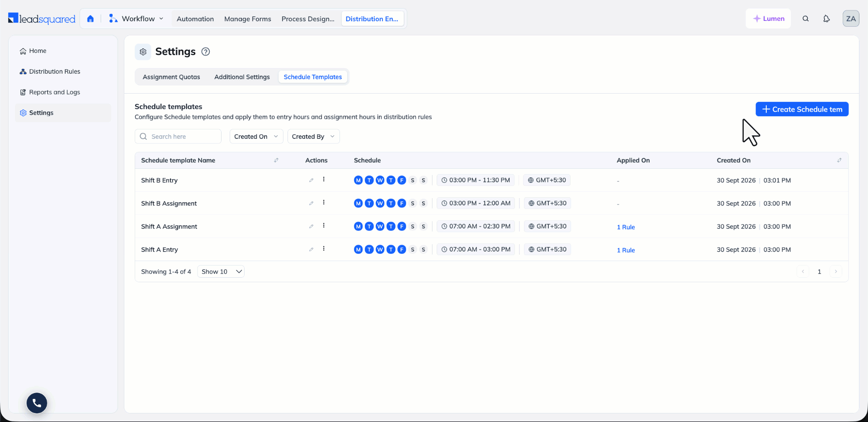Screen dimensions: 868x422
Task: Expand the Workflow dropdown
Action: pos(136,19)
